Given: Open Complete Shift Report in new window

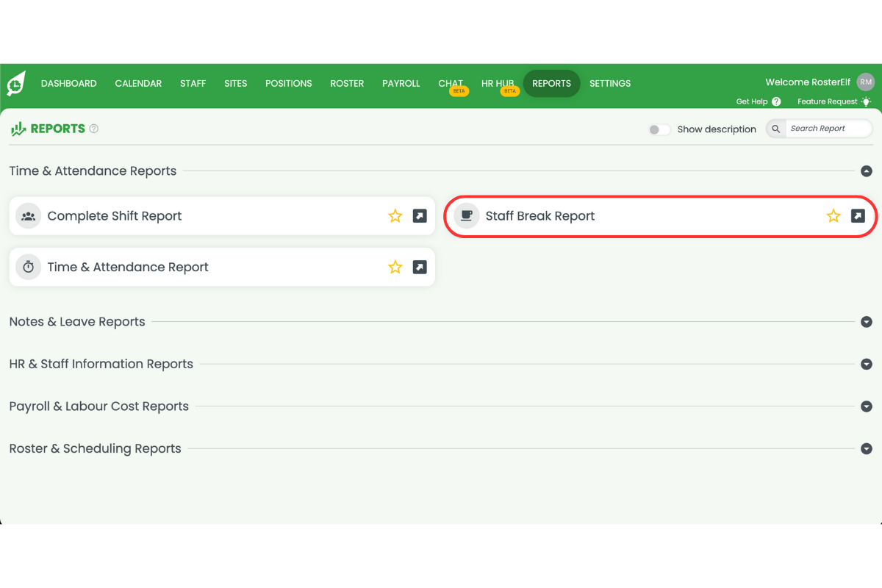Looking at the screenshot, I should click(420, 215).
